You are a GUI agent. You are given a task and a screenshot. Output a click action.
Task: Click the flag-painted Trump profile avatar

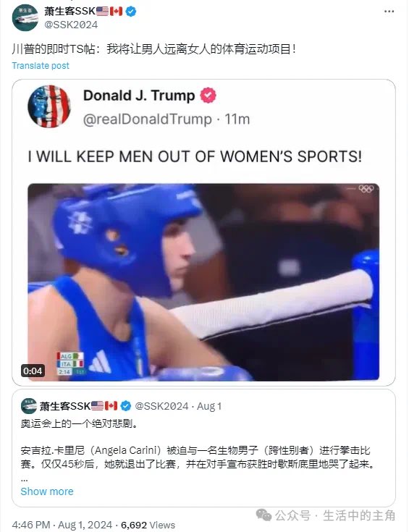point(49,106)
